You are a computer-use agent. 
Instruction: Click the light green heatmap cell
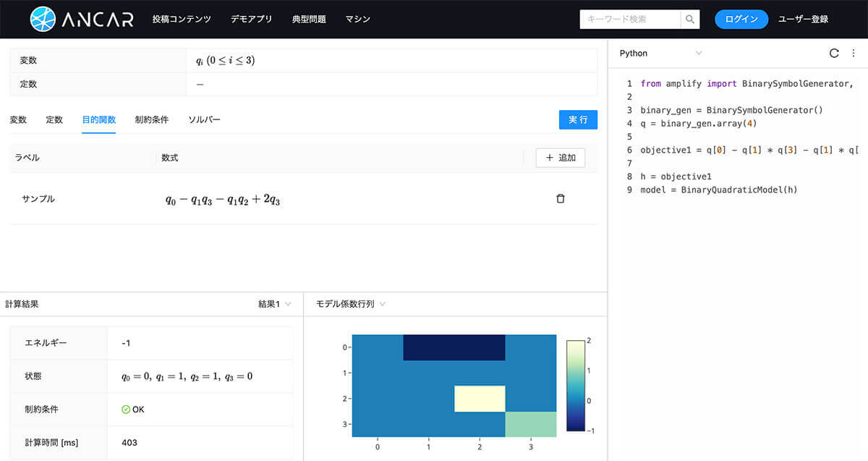[x=531, y=424]
